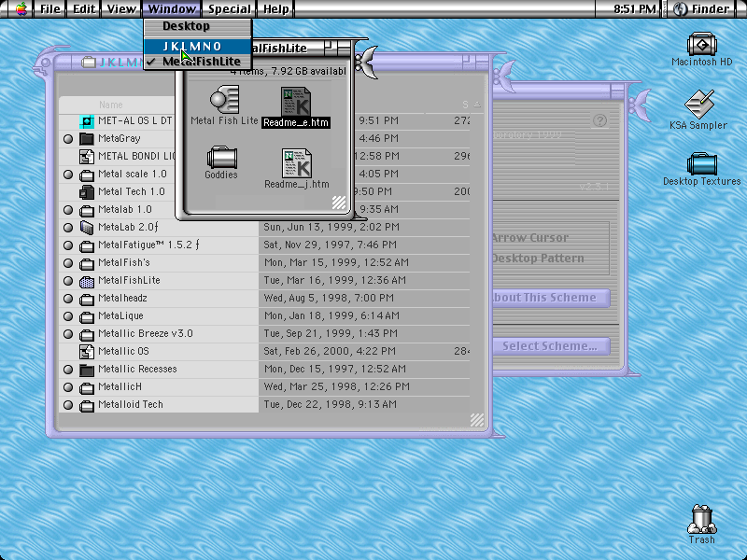
Task: Select the Readme_e.htm file icon
Action: pos(296,102)
